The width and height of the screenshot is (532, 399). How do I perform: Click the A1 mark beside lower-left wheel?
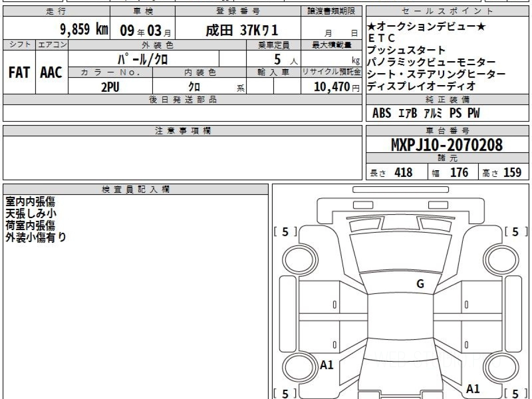[327, 365]
